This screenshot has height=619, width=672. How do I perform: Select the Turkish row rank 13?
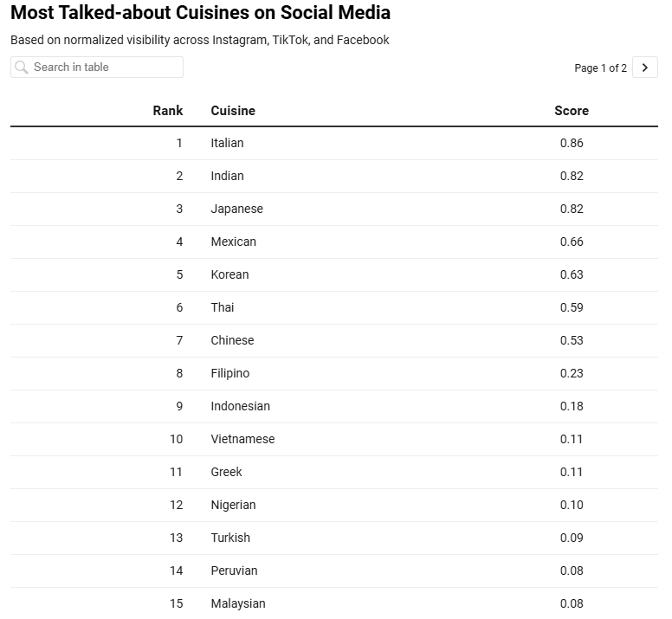(x=176, y=538)
